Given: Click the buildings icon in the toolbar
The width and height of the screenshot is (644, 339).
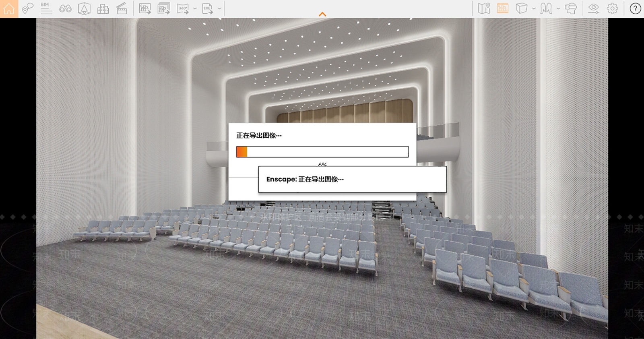Looking at the screenshot, I should [103, 8].
